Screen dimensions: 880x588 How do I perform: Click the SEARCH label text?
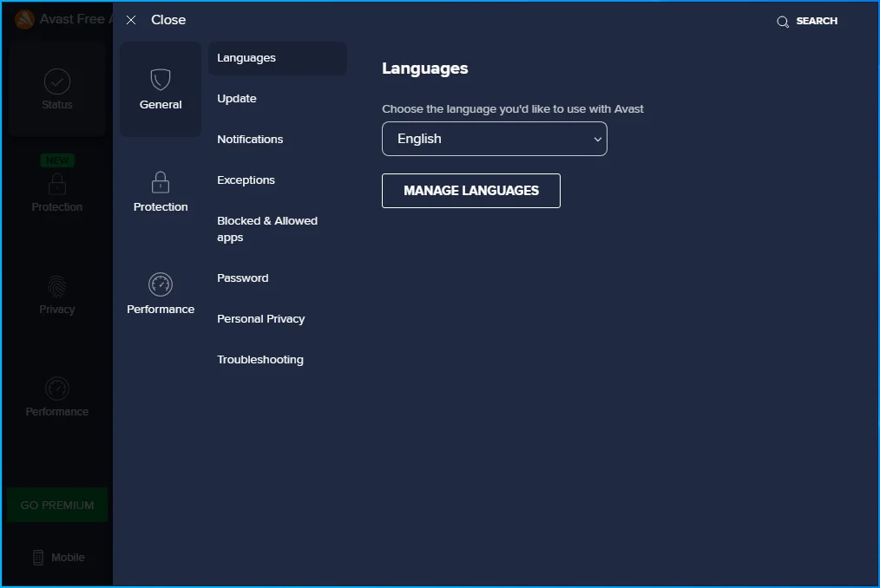pyautogui.click(x=817, y=21)
